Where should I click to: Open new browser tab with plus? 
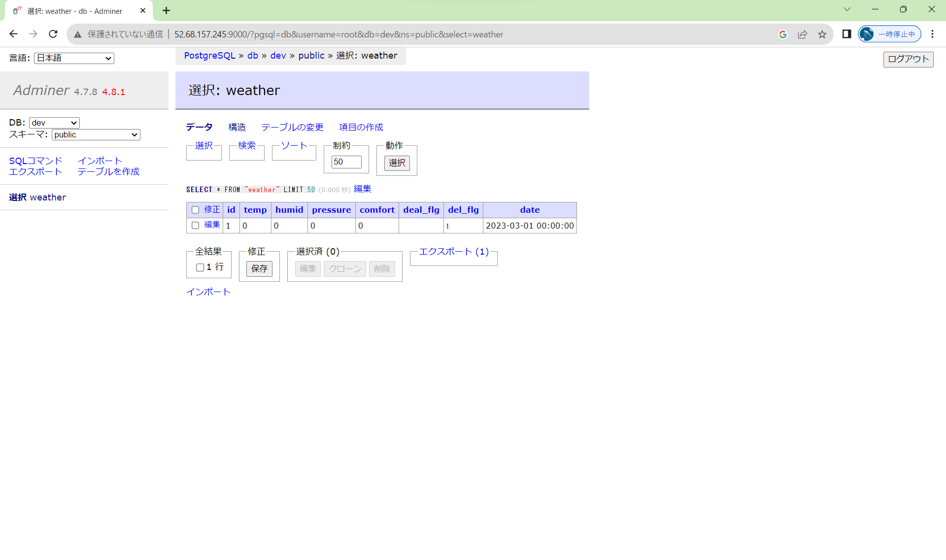(167, 11)
